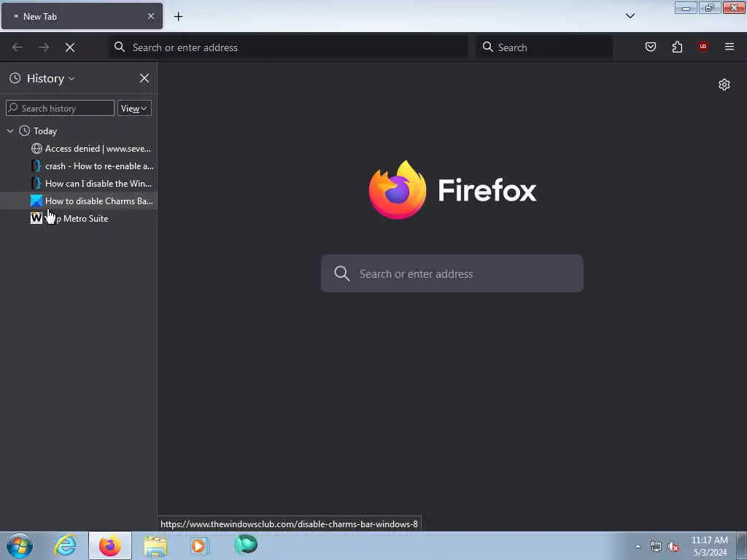This screenshot has width=747, height=560.
Task: Open new tab page settings gear
Action: 724,85
